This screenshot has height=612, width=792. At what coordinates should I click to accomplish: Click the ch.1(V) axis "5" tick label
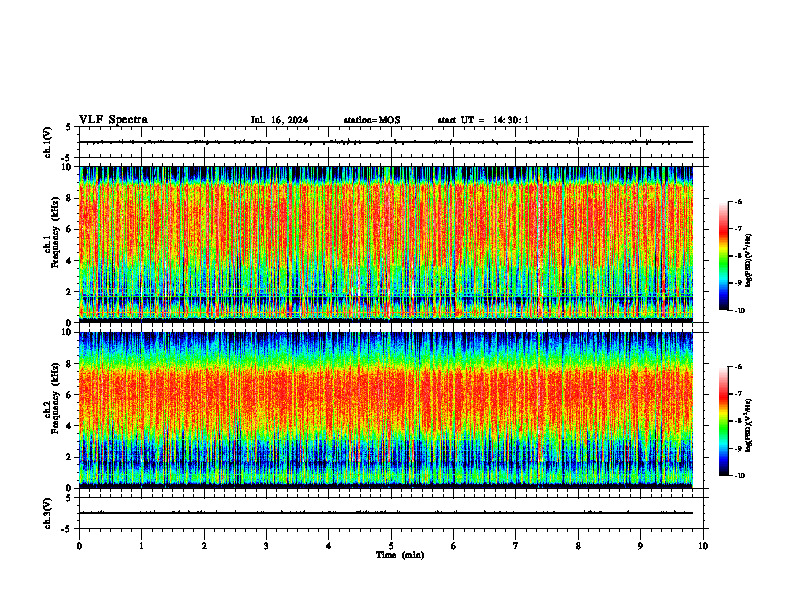click(x=70, y=127)
